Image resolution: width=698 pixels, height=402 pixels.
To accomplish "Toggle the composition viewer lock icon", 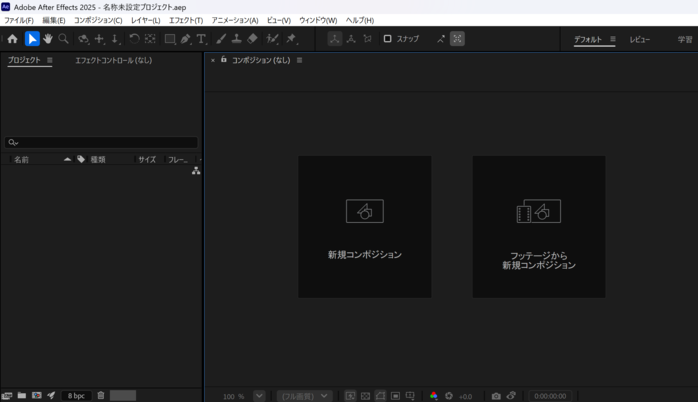I will click(223, 59).
